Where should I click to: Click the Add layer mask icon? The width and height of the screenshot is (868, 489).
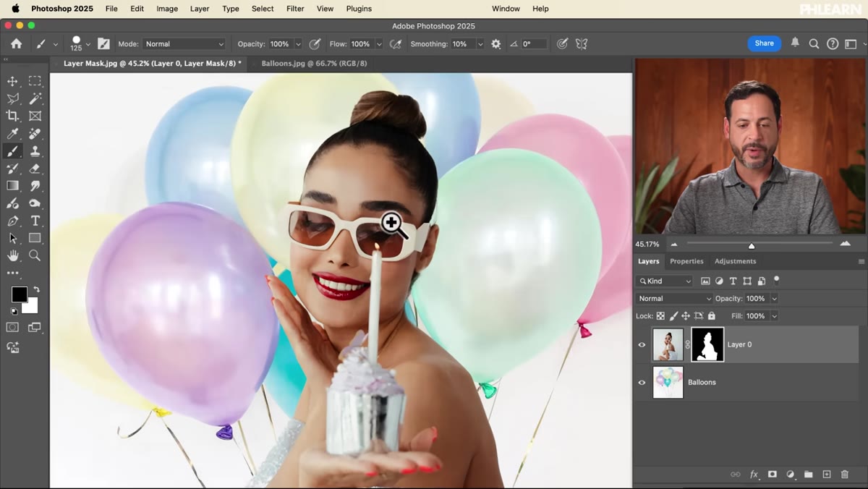tap(772, 475)
